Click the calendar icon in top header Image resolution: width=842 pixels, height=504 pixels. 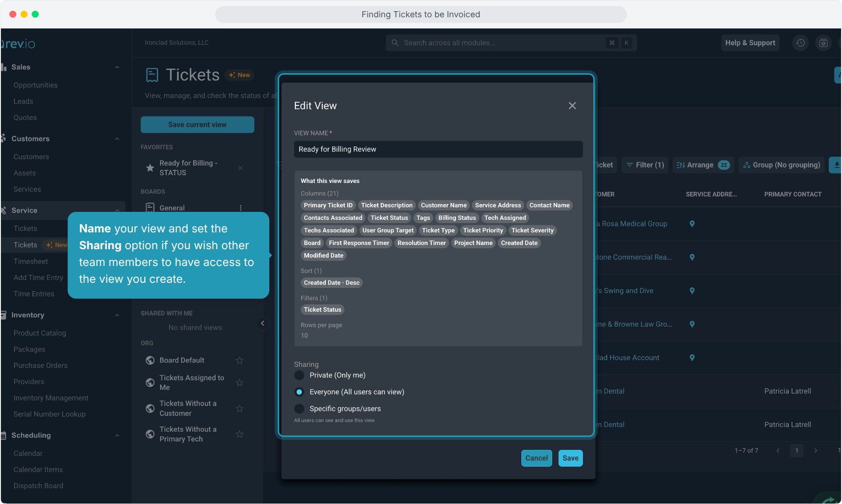tap(824, 43)
